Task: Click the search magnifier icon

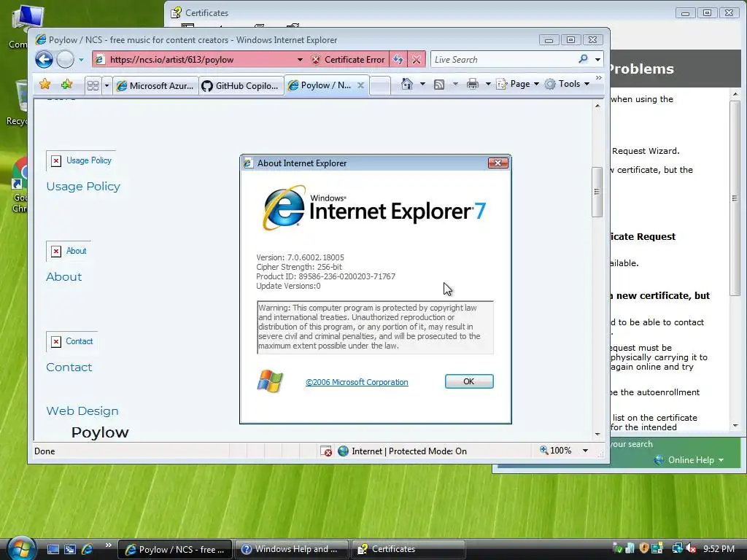Action: 583,59
